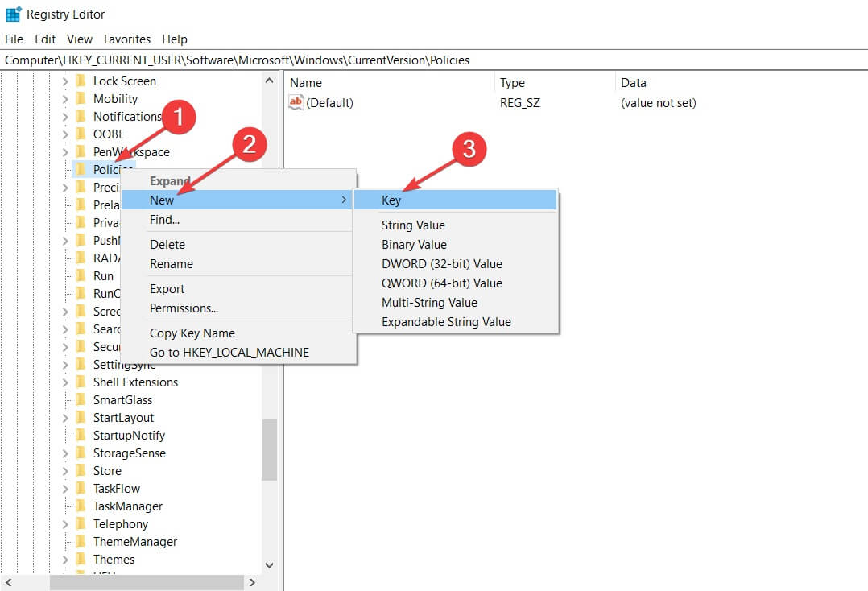Open the View menu
Screen dimensions: 868x591
pos(80,39)
